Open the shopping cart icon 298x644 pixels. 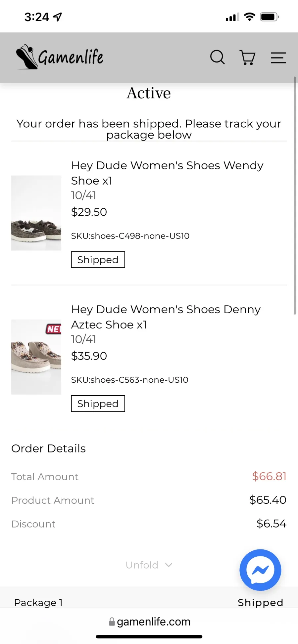pos(247,58)
